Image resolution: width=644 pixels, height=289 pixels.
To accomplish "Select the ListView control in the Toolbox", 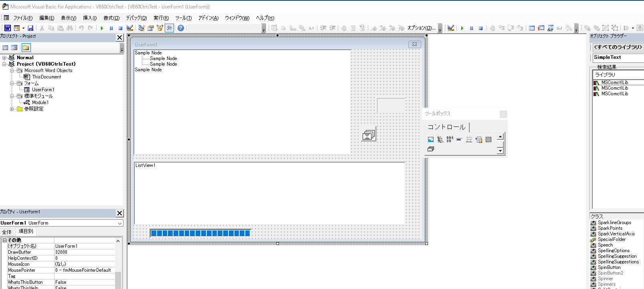I will tap(450, 139).
